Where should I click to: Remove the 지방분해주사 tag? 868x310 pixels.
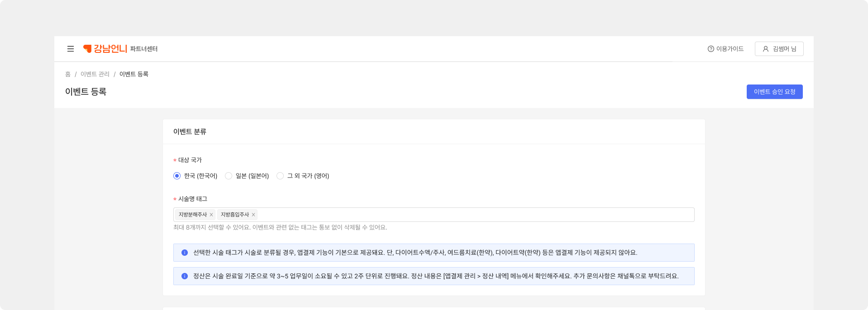click(x=211, y=215)
